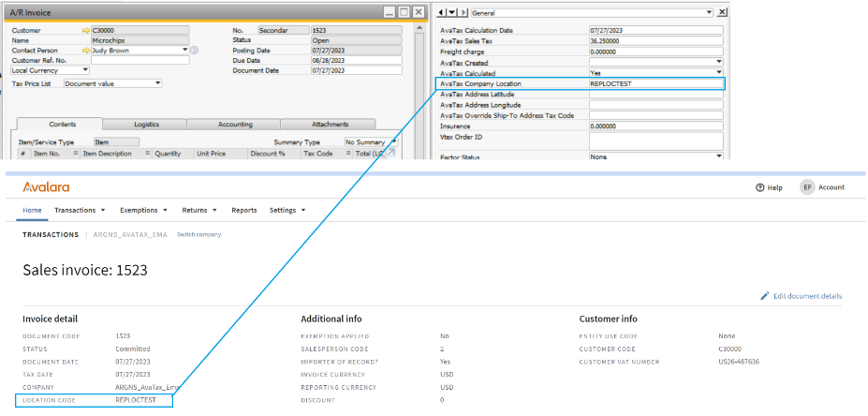Image resolution: width=868 pixels, height=416 pixels.
Task: Click the expand arrow icon at table corner
Action: [x=390, y=153]
